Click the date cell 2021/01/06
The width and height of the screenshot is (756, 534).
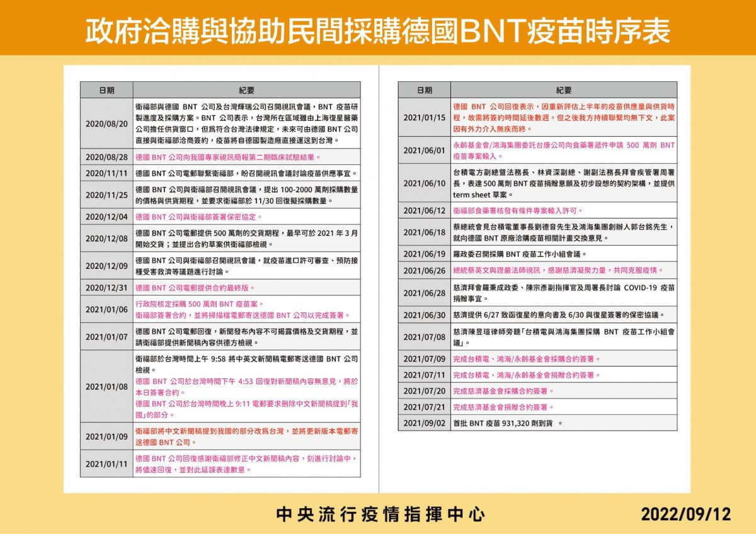point(106,309)
